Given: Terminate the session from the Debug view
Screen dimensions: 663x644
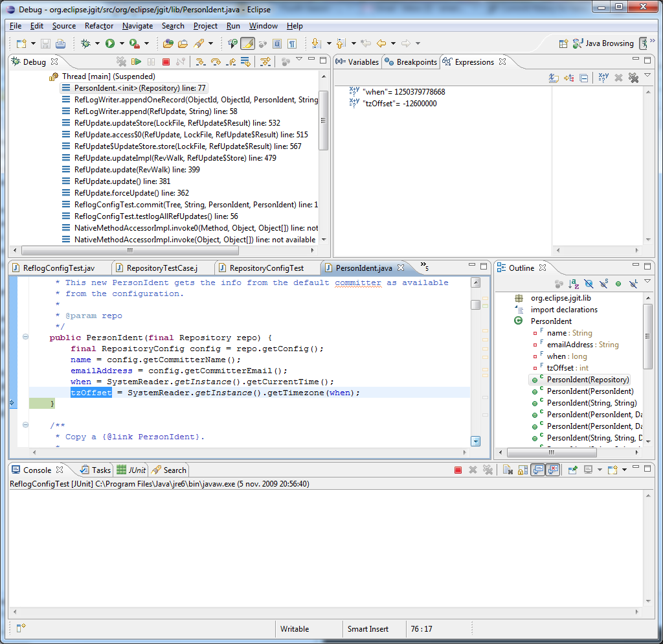Looking at the screenshot, I should coord(166,62).
